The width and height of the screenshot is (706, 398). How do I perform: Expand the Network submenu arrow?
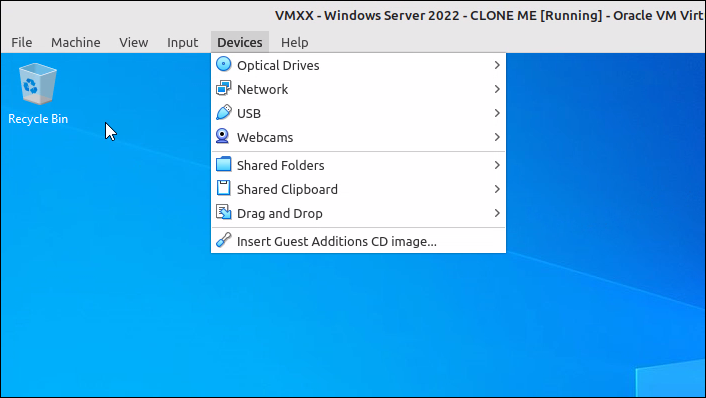(497, 89)
